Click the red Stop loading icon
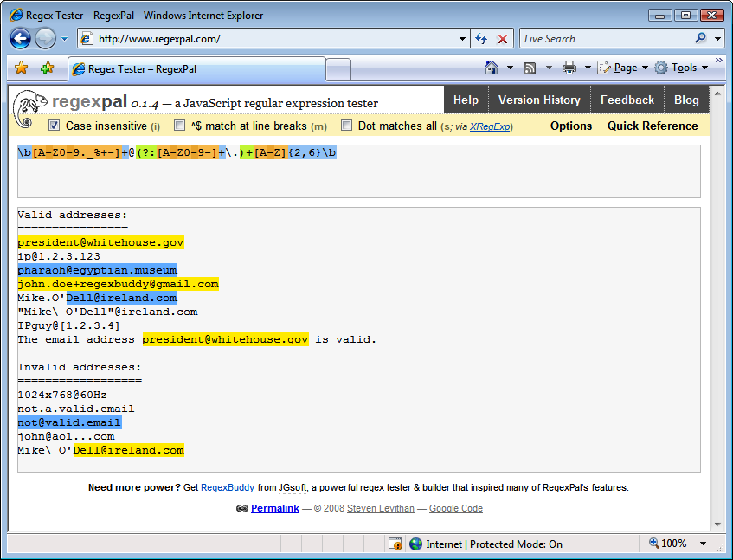The height and width of the screenshot is (560, 733). [x=503, y=39]
